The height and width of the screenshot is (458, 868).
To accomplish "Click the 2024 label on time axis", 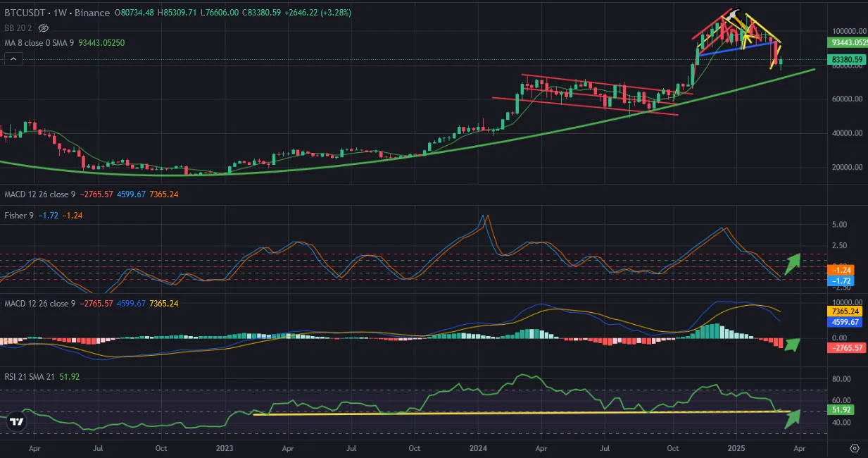I will click(x=479, y=447).
